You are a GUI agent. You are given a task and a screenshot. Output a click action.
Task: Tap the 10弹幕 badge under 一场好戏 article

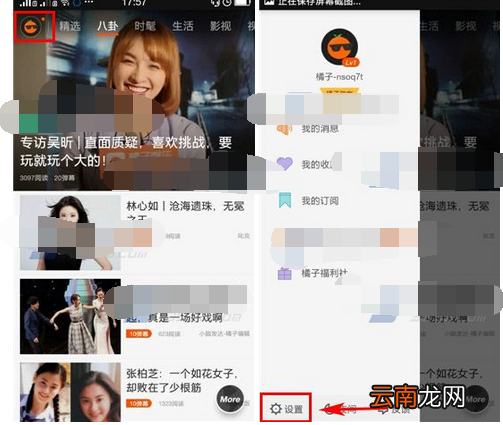tap(139, 334)
